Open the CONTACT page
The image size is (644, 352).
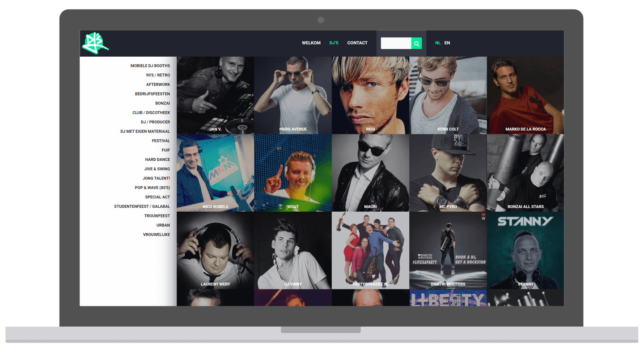(357, 43)
